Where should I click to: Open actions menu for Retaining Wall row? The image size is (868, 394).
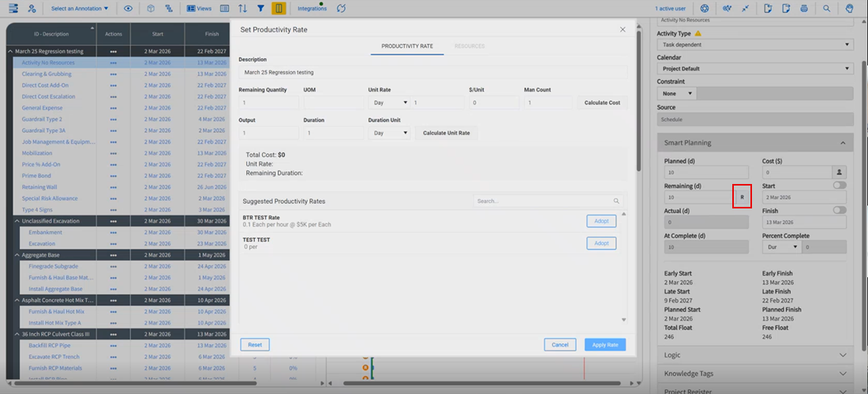(x=113, y=187)
